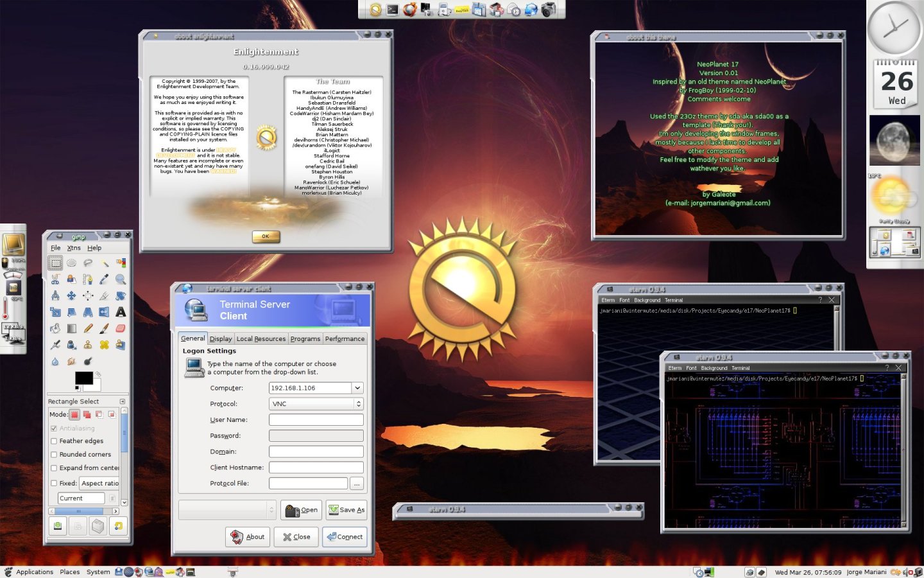Enable Feather edges checkbox
This screenshot has width=924, height=578.
pos(54,441)
